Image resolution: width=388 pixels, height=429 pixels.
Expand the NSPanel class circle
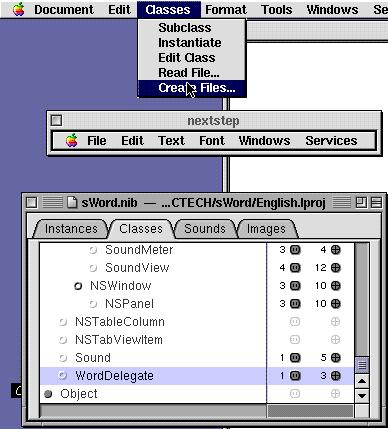pos(93,304)
